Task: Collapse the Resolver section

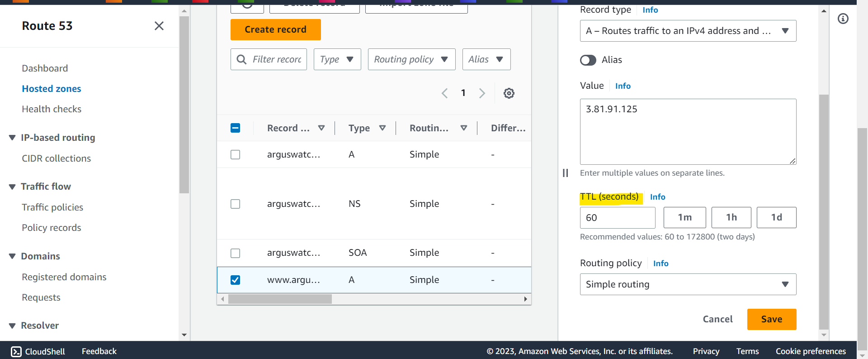Action: click(x=12, y=325)
